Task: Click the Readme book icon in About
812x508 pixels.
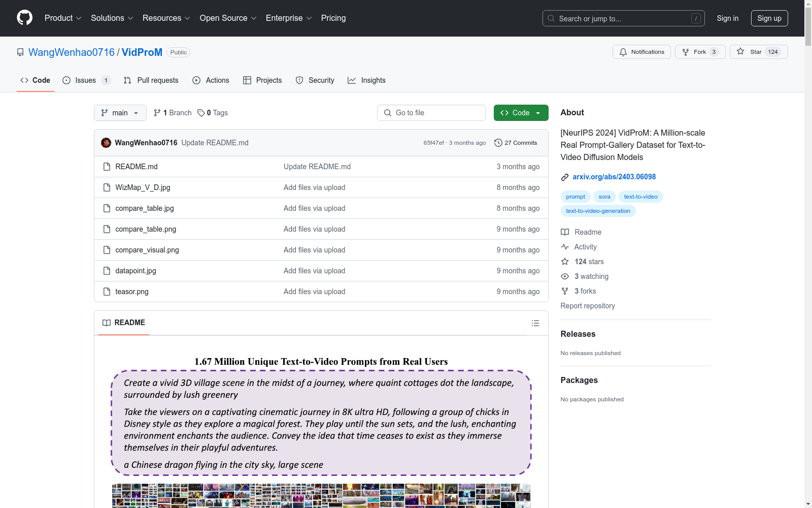Action: click(x=565, y=232)
